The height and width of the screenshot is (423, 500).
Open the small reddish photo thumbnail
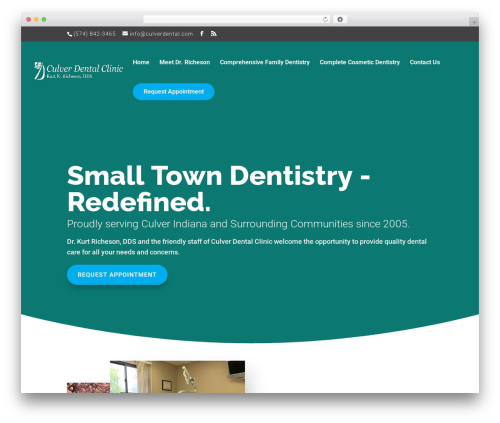tap(88, 388)
